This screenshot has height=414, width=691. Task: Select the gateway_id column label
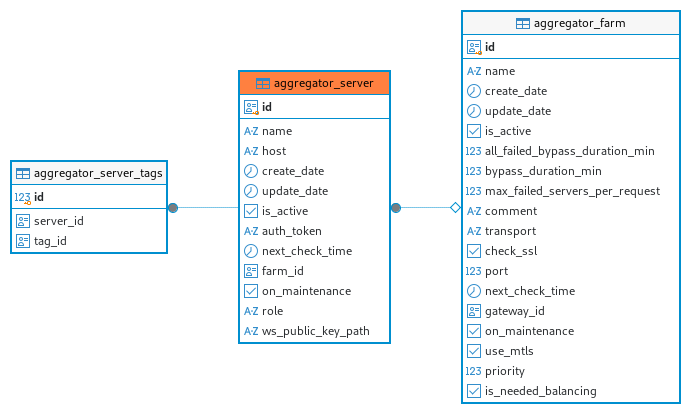point(515,311)
